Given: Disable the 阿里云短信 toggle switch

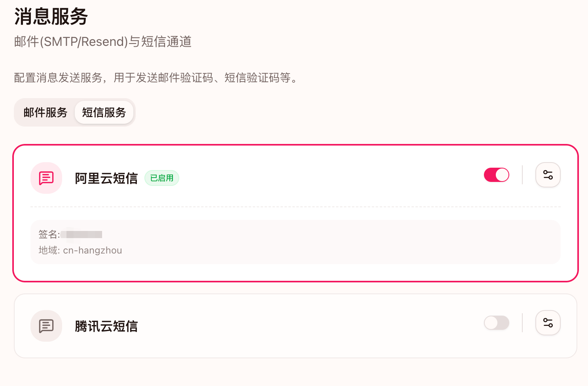Looking at the screenshot, I should [497, 175].
